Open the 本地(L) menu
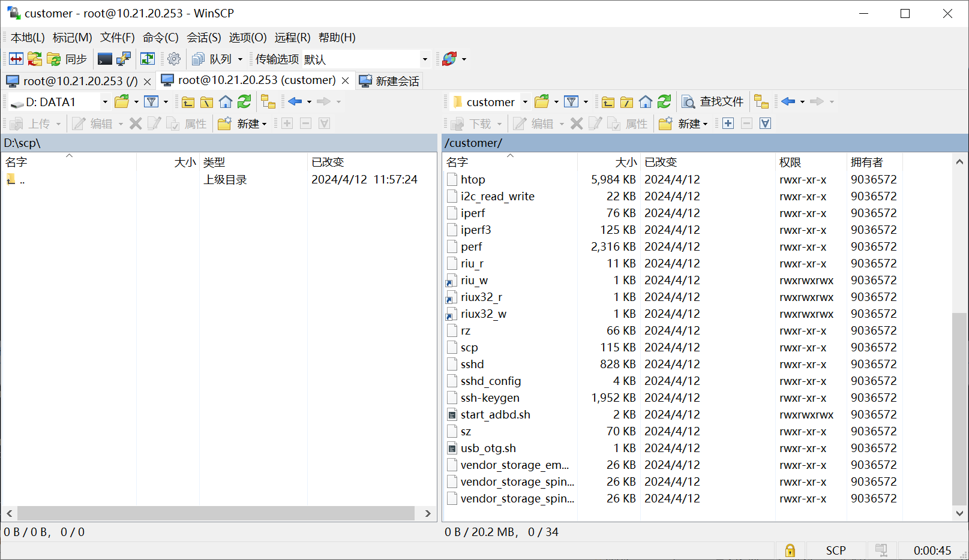 [x=28, y=37]
